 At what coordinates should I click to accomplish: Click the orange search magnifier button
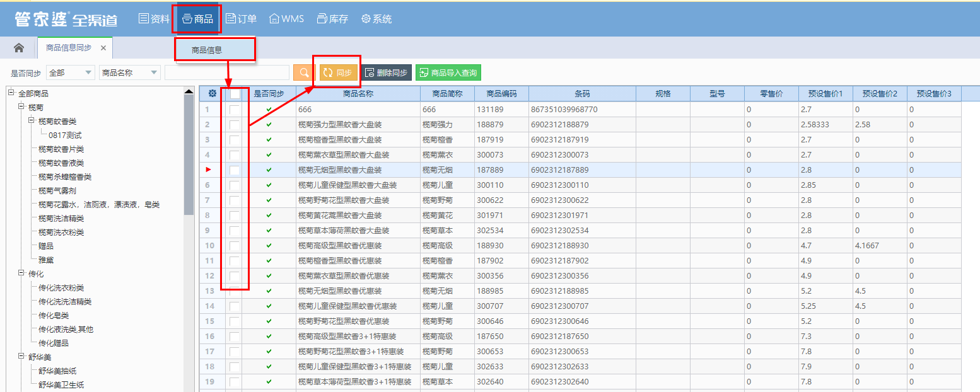[305, 73]
